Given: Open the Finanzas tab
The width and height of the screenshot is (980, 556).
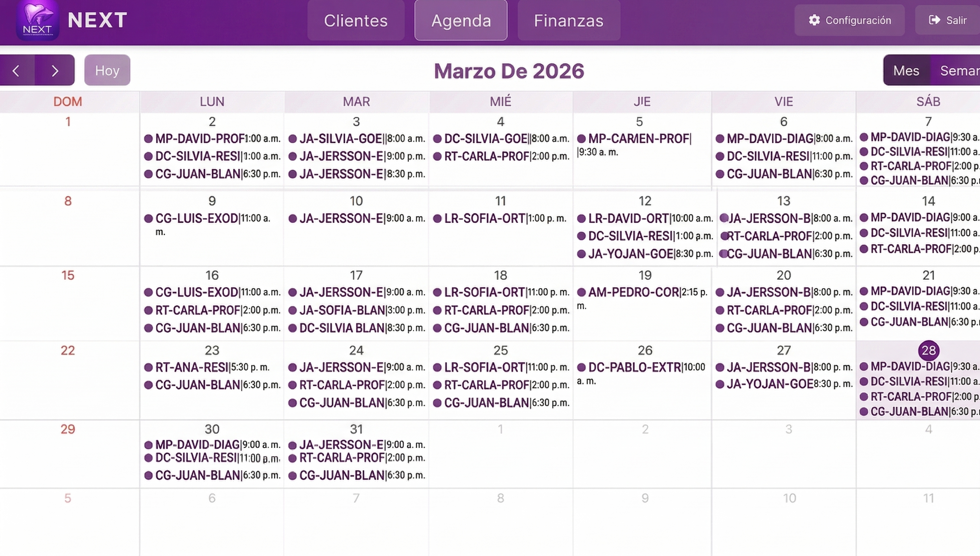Looking at the screenshot, I should [569, 21].
